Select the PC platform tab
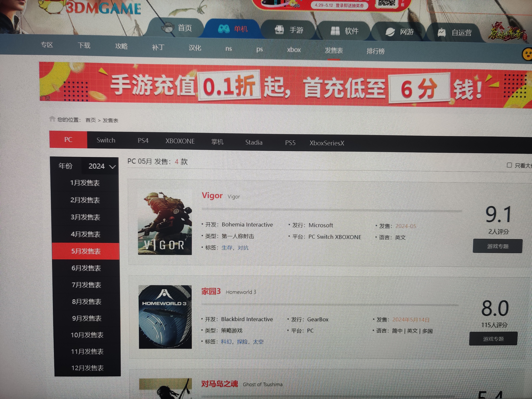Screen dimensions: 532x399 tap(68, 140)
